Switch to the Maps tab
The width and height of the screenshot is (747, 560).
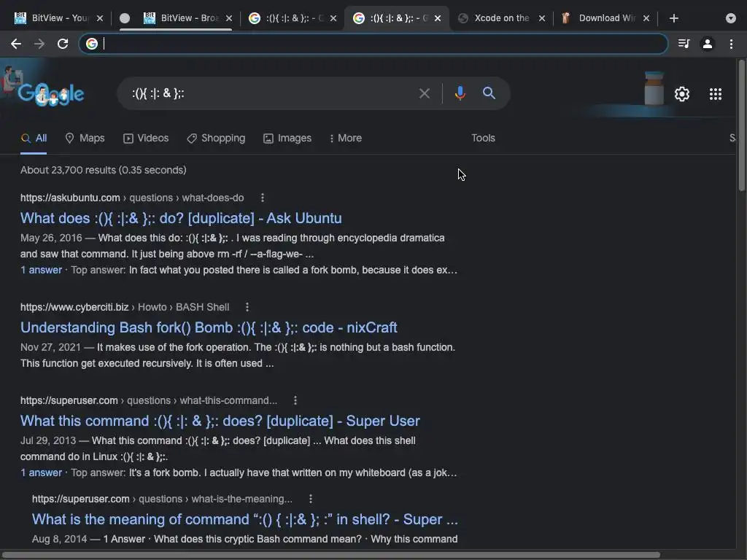click(x=85, y=138)
